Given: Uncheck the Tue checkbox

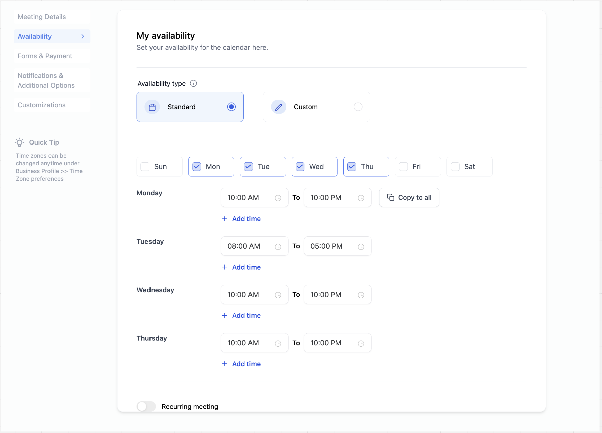Looking at the screenshot, I should (248, 167).
